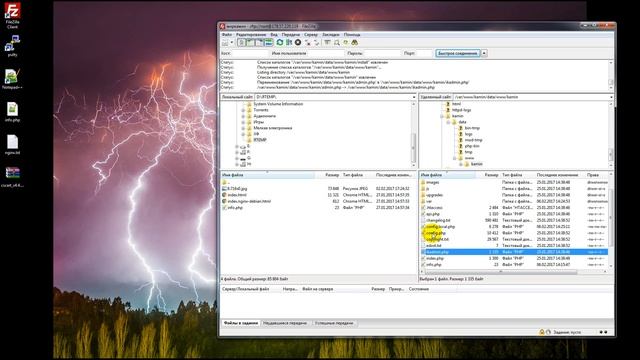
Task: Sort remote files by Последнее изменение column
Action: coord(560,175)
